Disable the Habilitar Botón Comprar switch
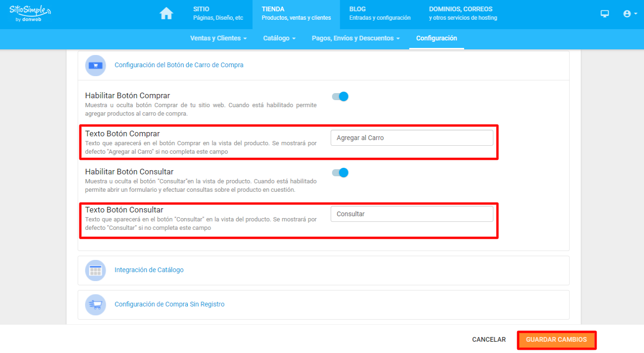Viewport: 644px width, 353px height. pos(340,96)
